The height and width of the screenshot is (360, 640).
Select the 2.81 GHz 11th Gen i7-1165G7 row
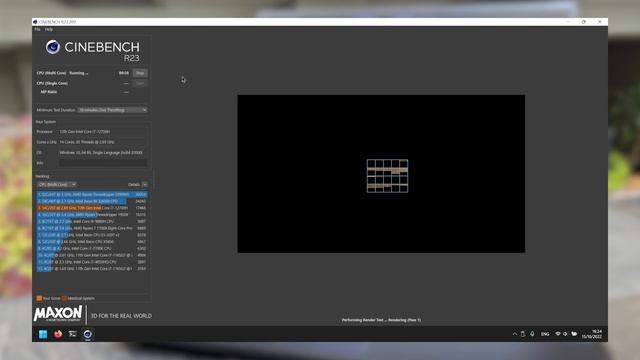pos(92,255)
